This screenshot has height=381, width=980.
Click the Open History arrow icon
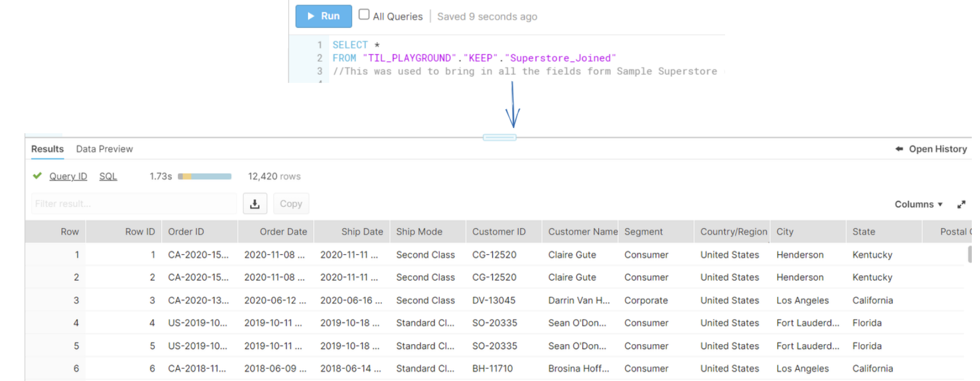point(899,149)
